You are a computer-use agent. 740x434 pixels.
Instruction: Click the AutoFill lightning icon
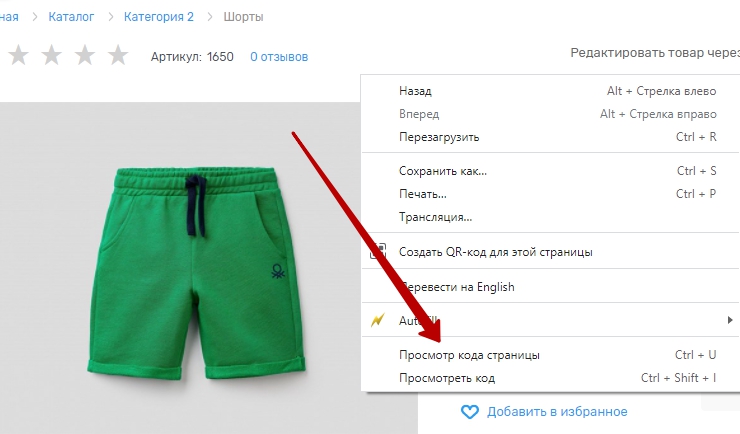tap(377, 320)
